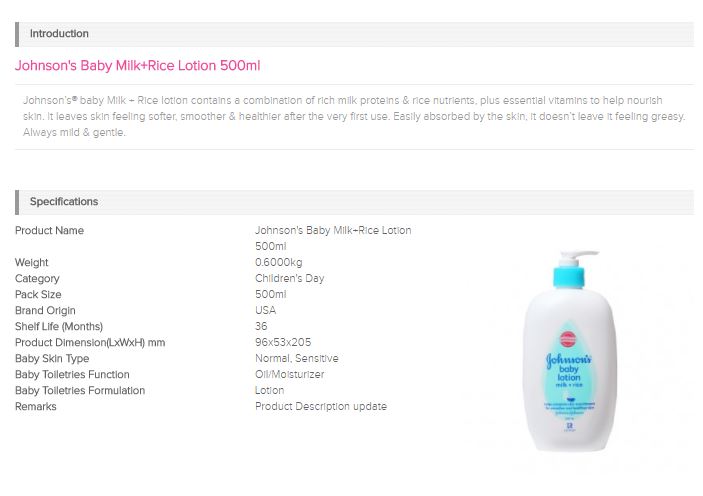Click the Shelf Life value 36
Image resolution: width=703 pixels, height=496 pixels.
point(261,326)
